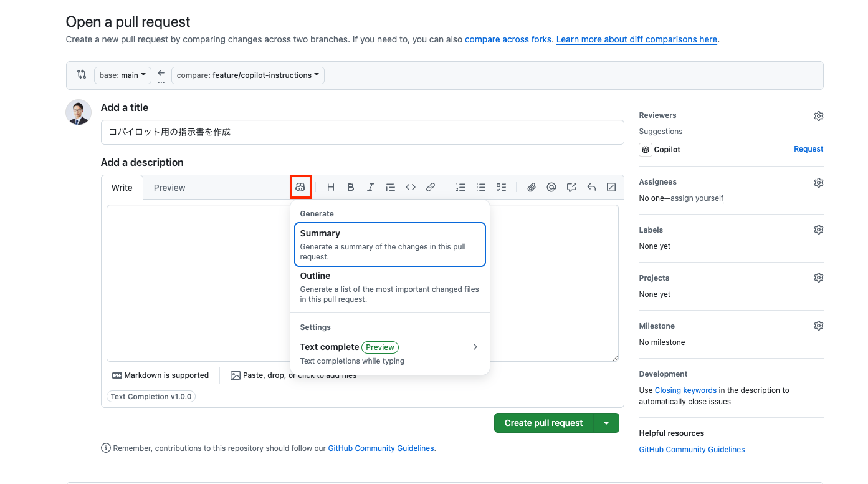Open Learn more about diff comparisons link
This screenshot has height=484, width=868.
click(x=637, y=39)
